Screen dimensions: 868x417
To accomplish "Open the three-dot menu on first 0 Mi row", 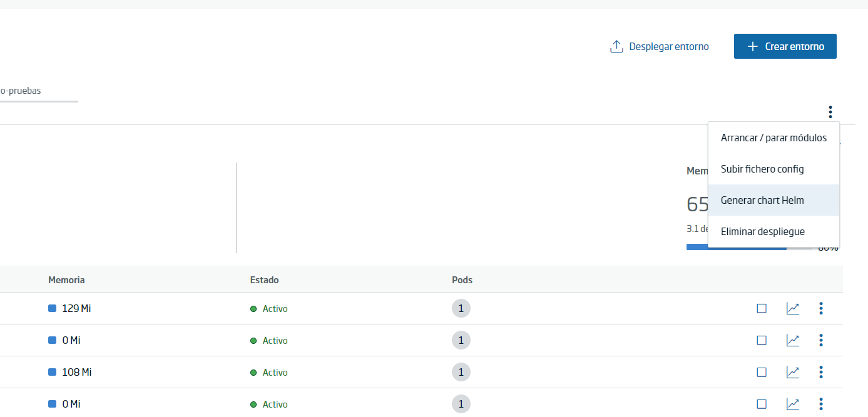I will coord(821,340).
